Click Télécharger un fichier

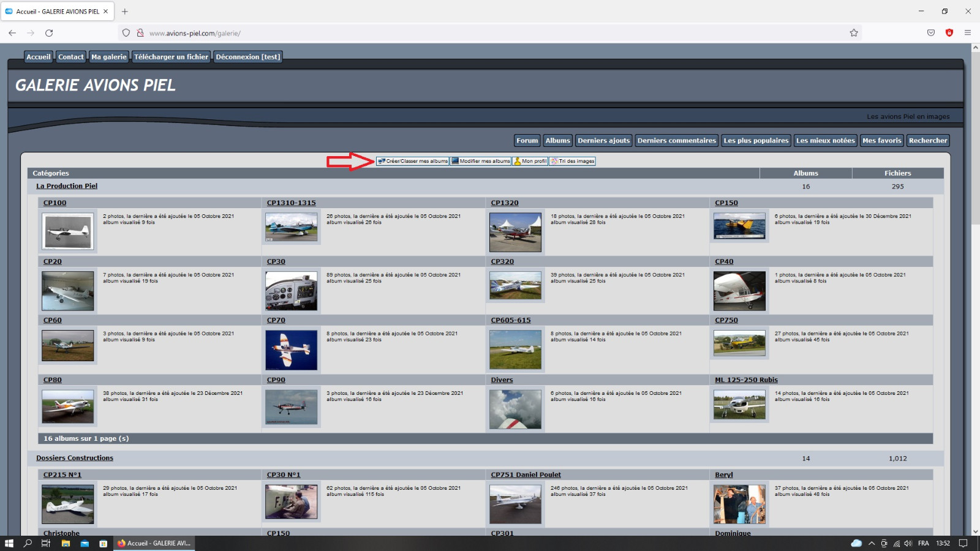(x=171, y=57)
